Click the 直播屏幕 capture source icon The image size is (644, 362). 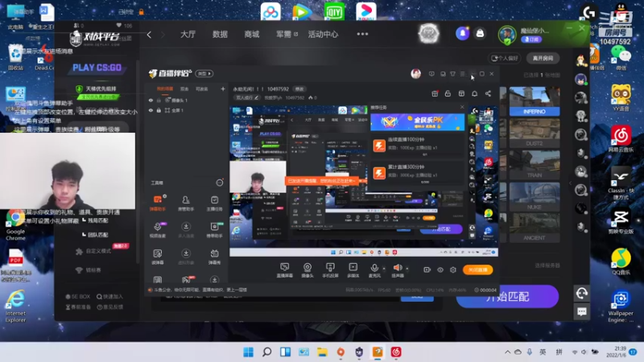(x=284, y=270)
